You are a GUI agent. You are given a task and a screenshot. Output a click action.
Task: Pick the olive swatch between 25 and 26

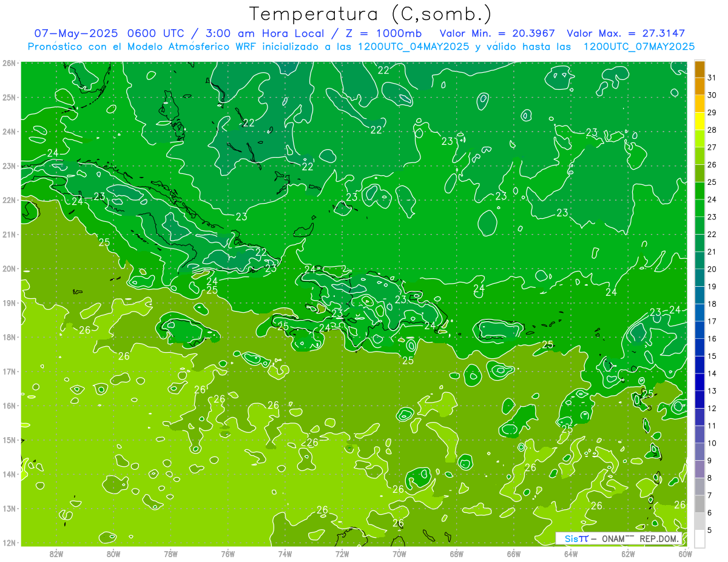(699, 173)
